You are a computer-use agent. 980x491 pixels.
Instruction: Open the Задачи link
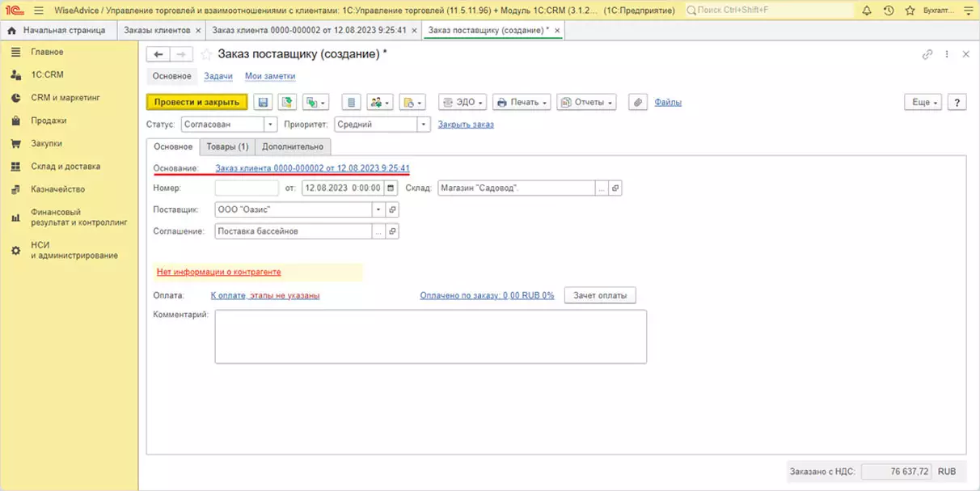tap(218, 76)
